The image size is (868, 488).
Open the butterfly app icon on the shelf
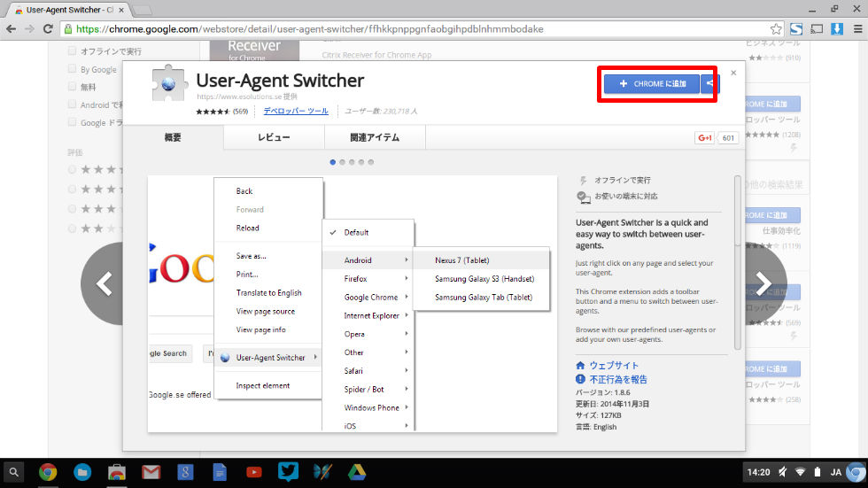tap(322, 473)
